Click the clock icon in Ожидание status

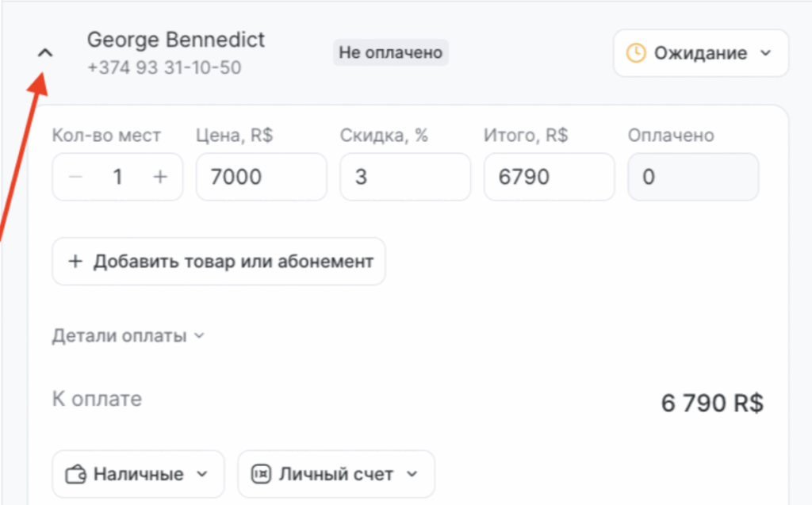[636, 53]
